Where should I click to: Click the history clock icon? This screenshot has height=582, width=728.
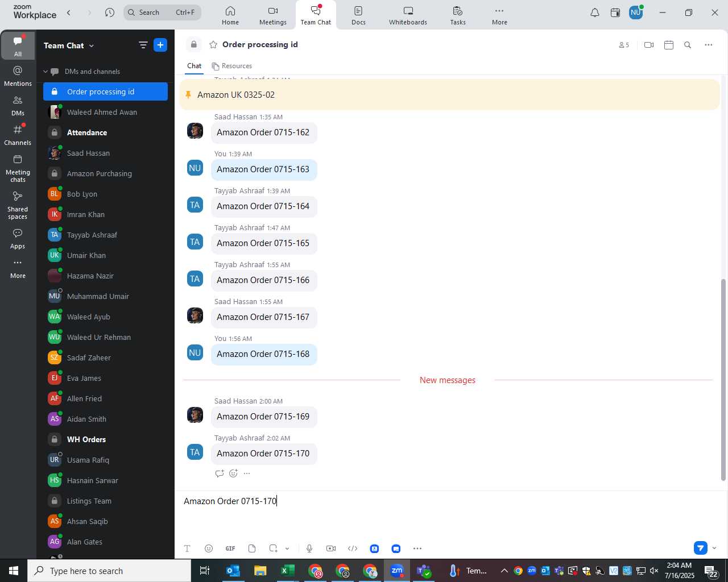[110, 13]
